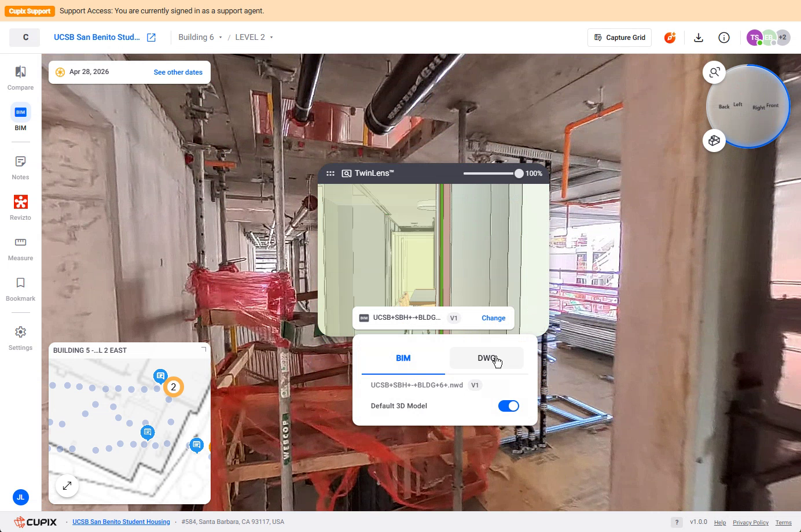
Task: Open Settings from the sidebar
Action: pos(20,338)
